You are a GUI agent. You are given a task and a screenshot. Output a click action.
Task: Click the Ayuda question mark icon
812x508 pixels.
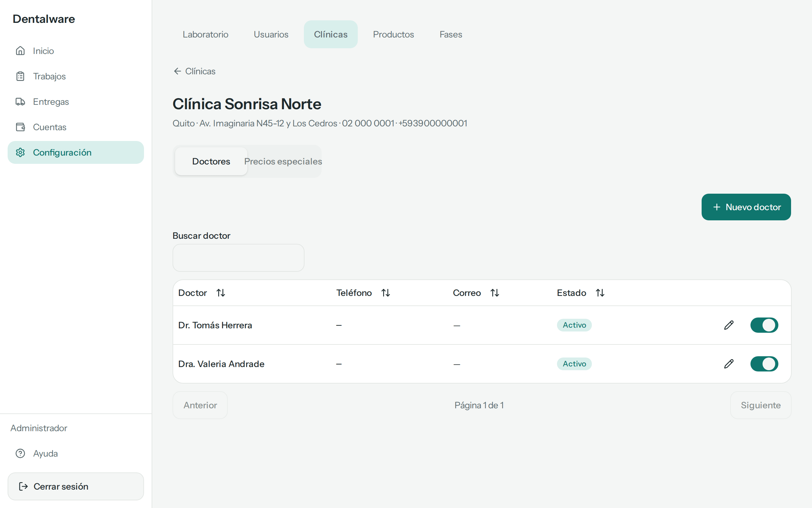pos(20,454)
